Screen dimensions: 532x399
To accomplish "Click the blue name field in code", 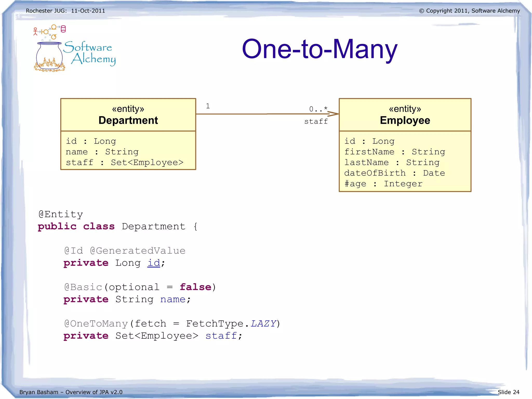I will click(x=173, y=299).
